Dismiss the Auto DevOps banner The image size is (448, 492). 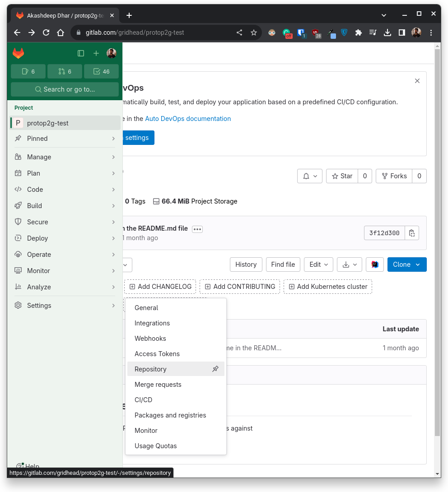click(417, 81)
